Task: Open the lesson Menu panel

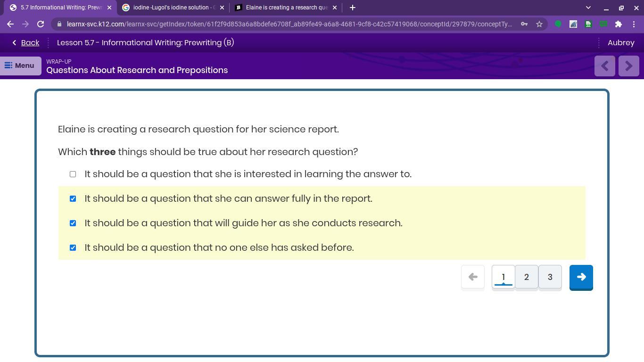Action: click(20, 66)
